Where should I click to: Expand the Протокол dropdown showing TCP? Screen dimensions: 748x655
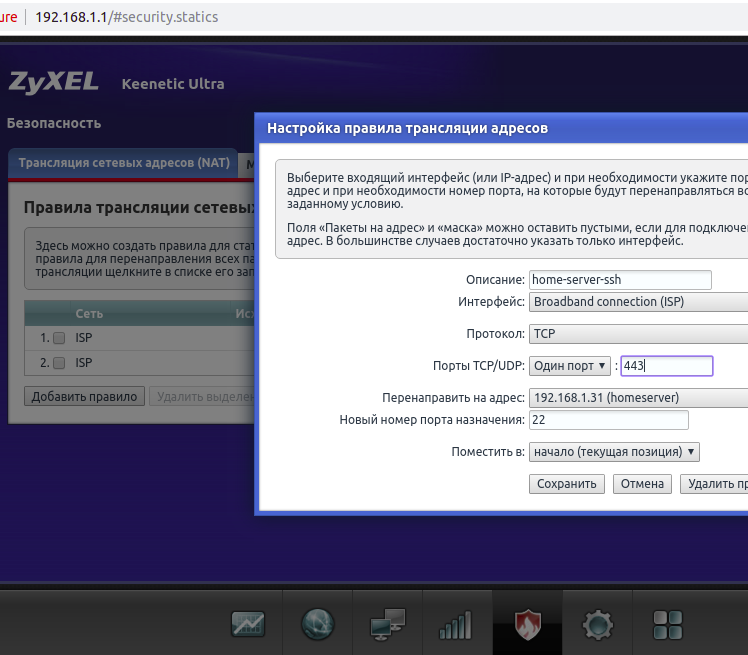(638, 333)
